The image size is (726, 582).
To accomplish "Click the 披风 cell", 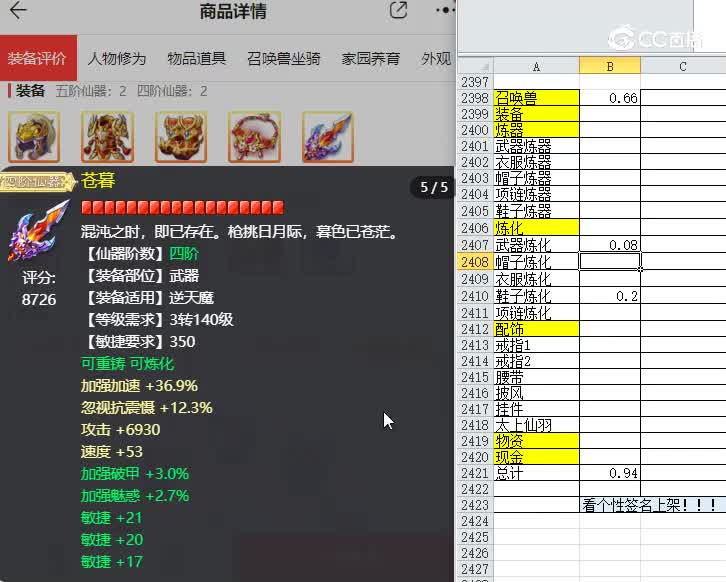I will pos(537,393).
